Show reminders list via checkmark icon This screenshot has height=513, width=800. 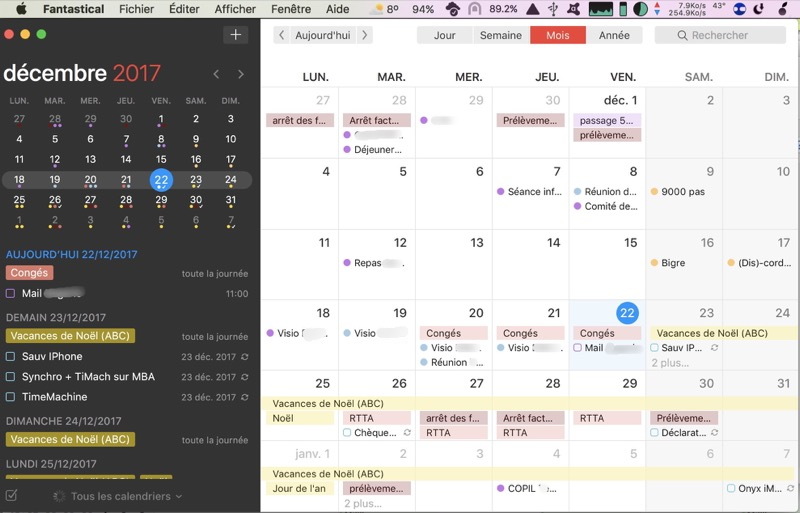11,496
